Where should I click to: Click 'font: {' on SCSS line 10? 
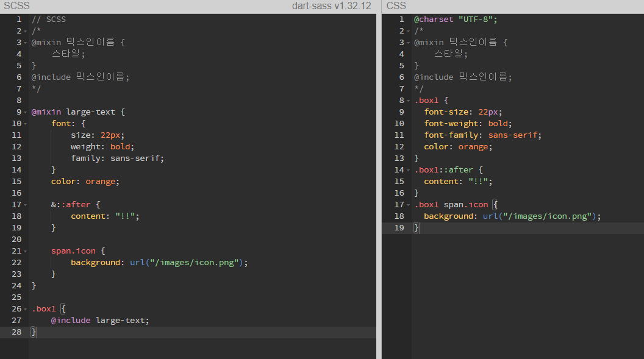coord(68,124)
